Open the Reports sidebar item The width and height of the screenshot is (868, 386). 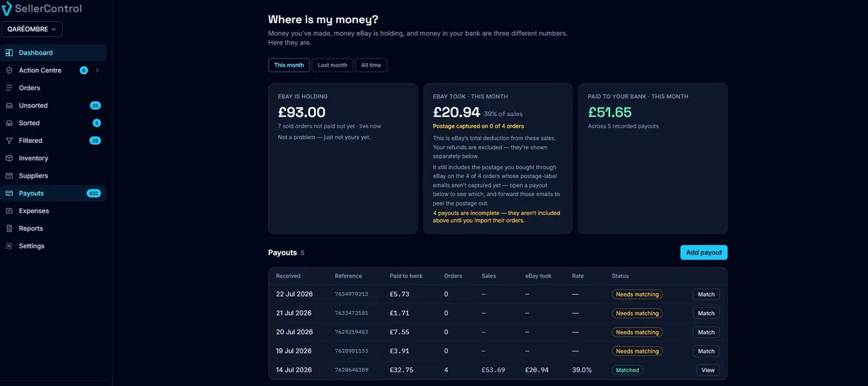coord(54,228)
